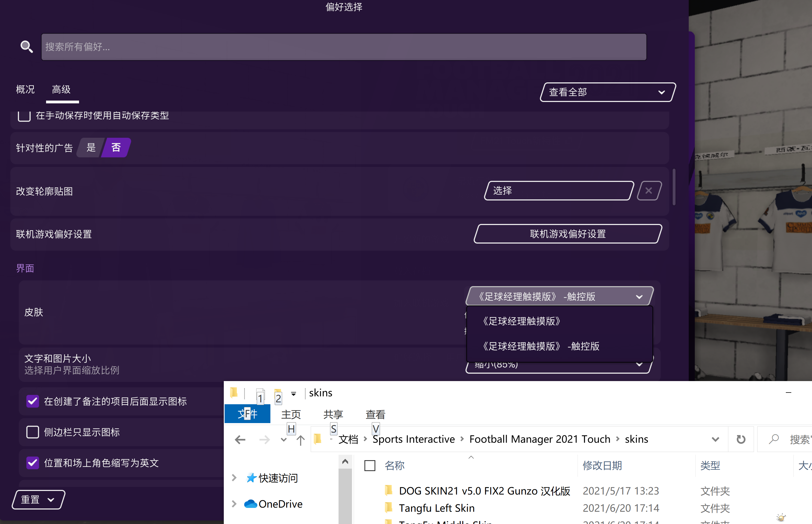
Task: Click Explorer Forward arrow
Action: (x=265, y=440)
